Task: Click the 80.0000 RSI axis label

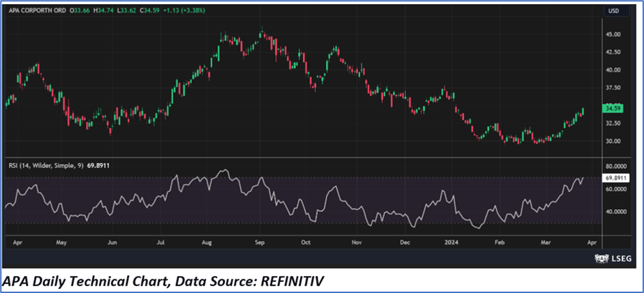Action: click(615, 167)
